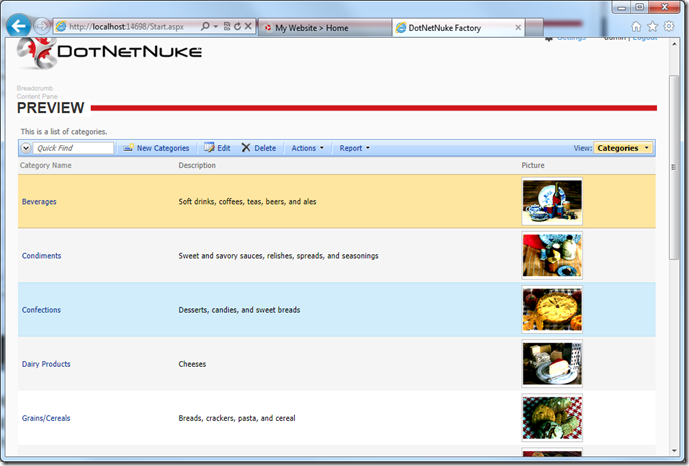689x466 pixels.
Task: Open the Dairy Products category link
Action: (46, 364)
